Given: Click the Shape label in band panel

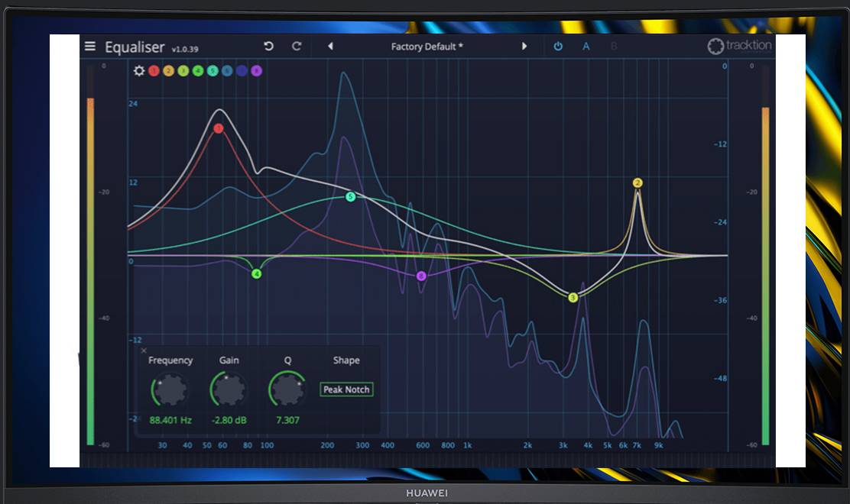Looking at the screenshot, I should point(346,360).
